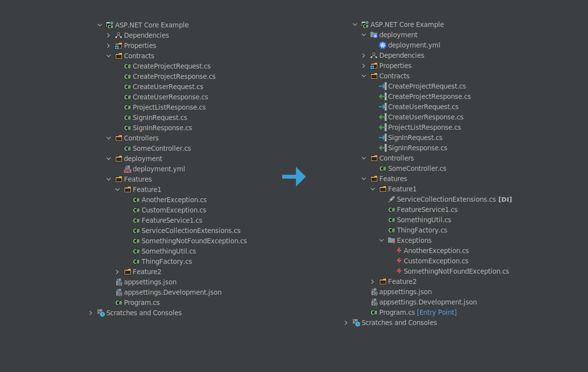588x372 pixels.
Task: Select SomethingUtil.cs in the right tree
Action: (x=424, y=220)
